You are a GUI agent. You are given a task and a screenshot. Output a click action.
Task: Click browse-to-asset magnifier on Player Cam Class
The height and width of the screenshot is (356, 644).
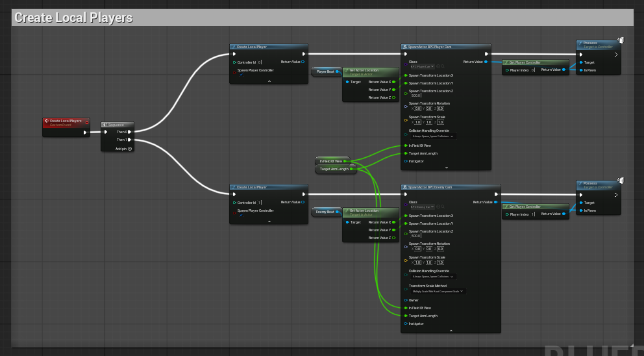point(443,67)
